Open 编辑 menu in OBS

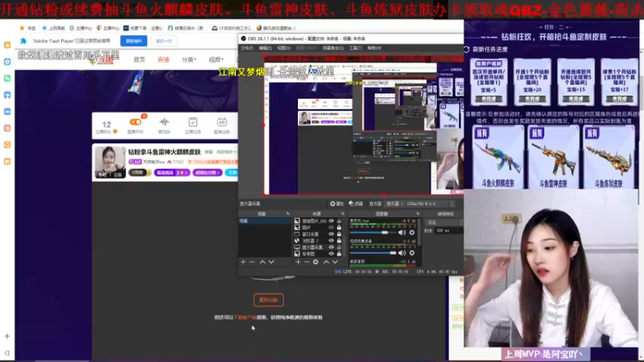tap(265, 48)
